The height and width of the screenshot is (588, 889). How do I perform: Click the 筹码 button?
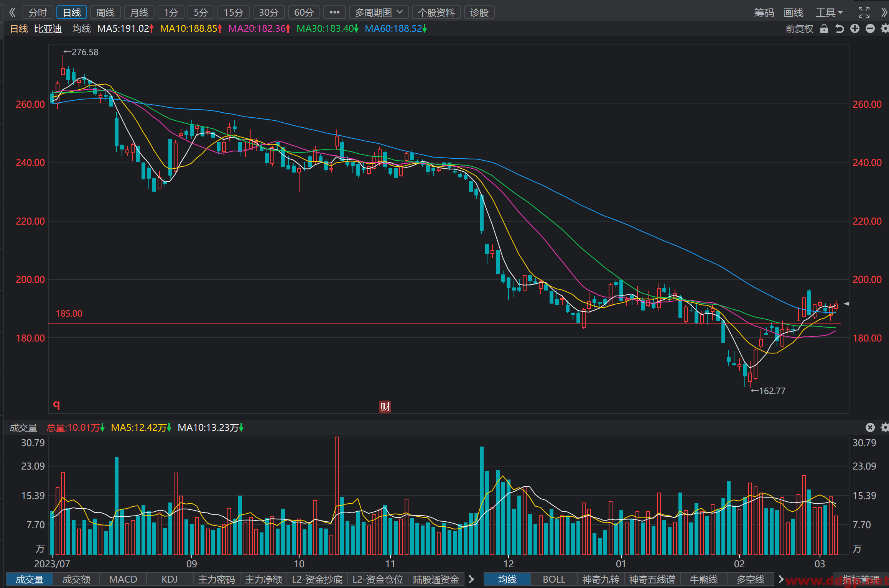764,12
